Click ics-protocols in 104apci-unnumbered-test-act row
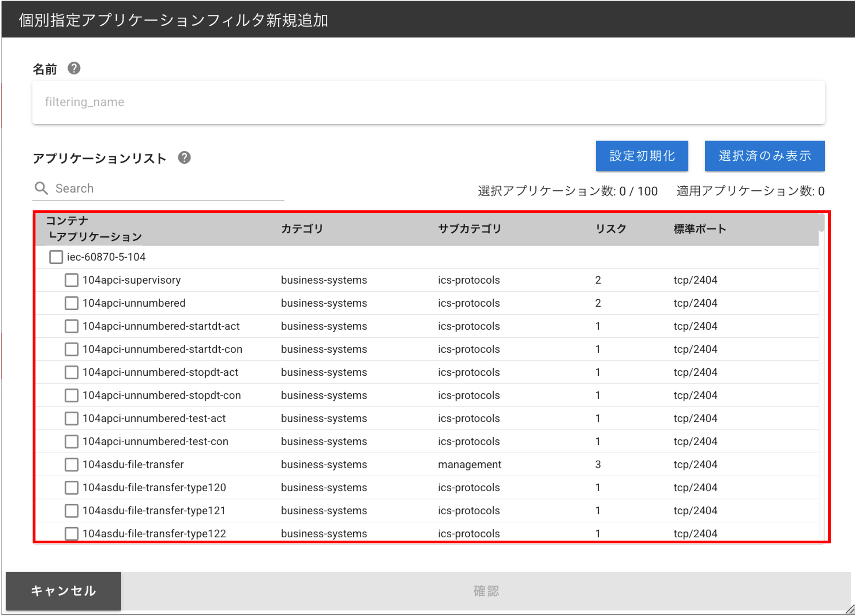This screenshot has width=855, height=616. (469, 418)
